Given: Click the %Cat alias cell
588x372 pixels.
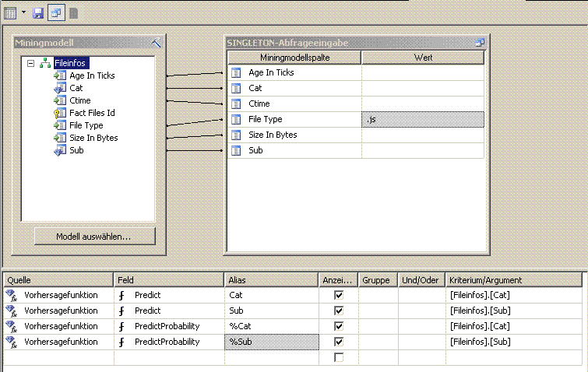Looking at the screenshot, I should click(272, 326).
